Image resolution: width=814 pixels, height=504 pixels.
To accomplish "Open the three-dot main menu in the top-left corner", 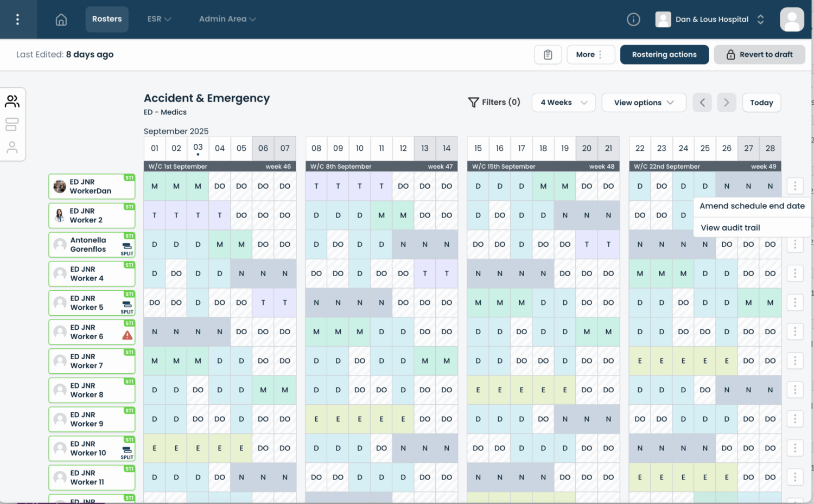I will click(x=18, y=20).
